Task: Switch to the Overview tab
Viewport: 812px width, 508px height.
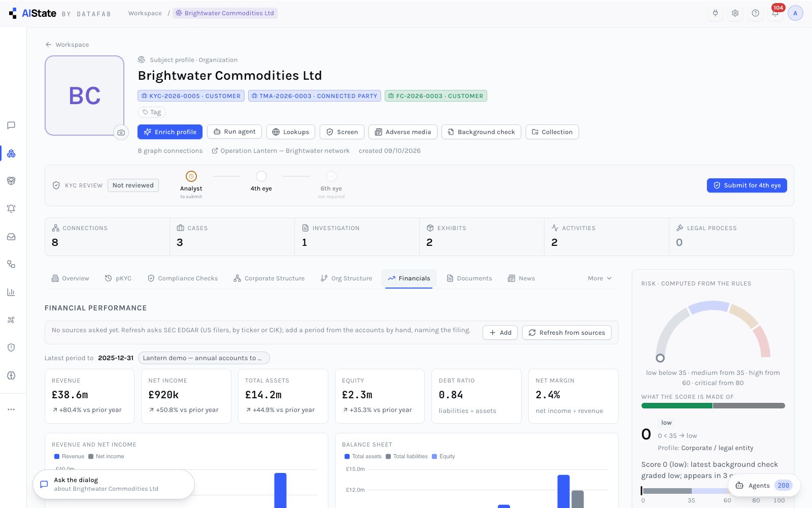Action: [71, 278]
